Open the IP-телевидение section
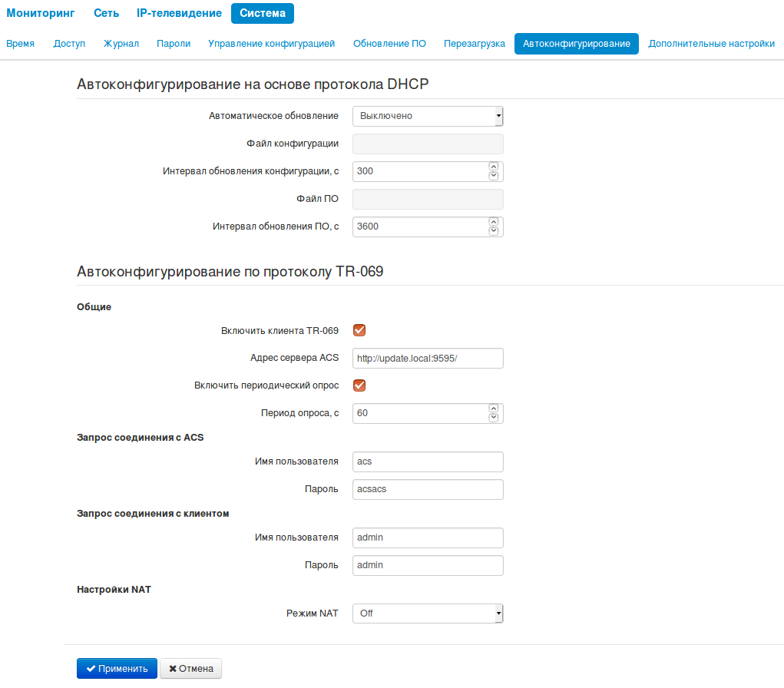784x688 pixels. click(179, 13)
